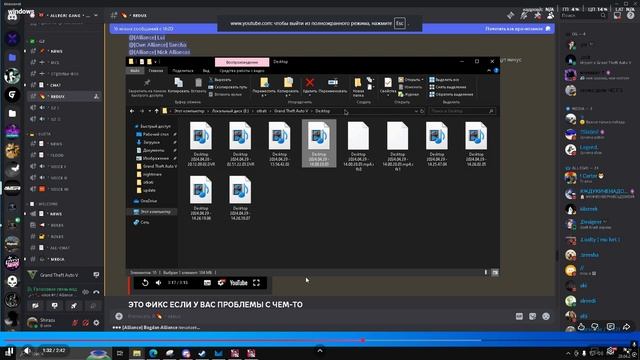Viewport: 640px width, 360px height.
Task: Open the Video Tools ribbon tab
Action: point(242,71)
